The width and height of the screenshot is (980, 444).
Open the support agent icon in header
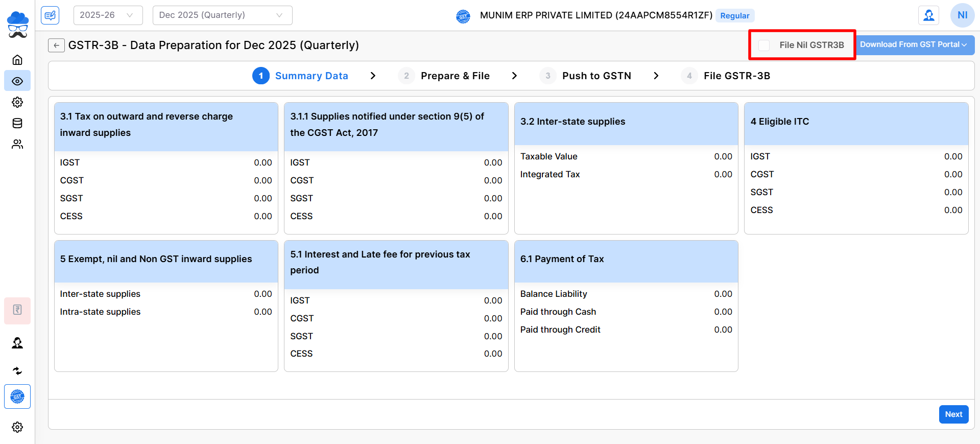pos(928,15)
